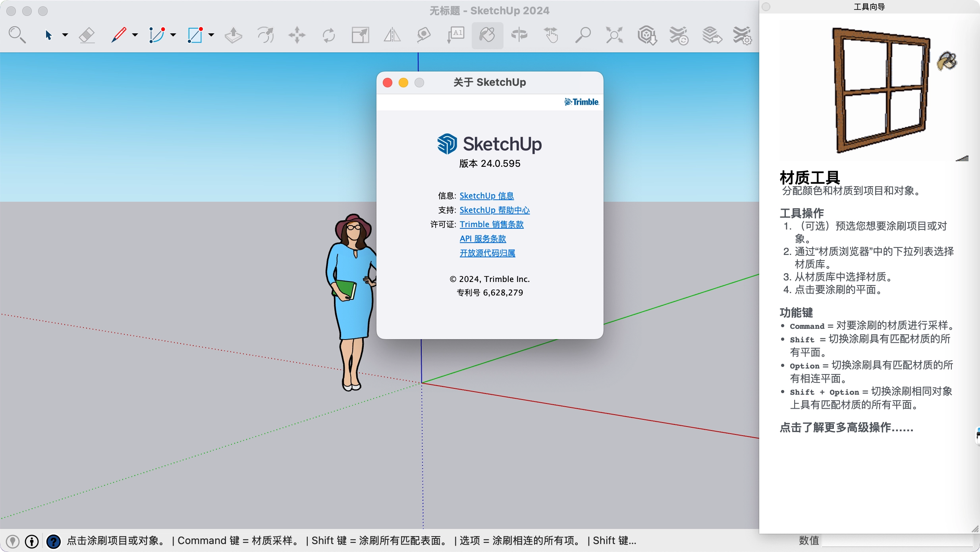Click 点击了解更多高级操作 in the Instructor panel

click(x=846, y=428)
